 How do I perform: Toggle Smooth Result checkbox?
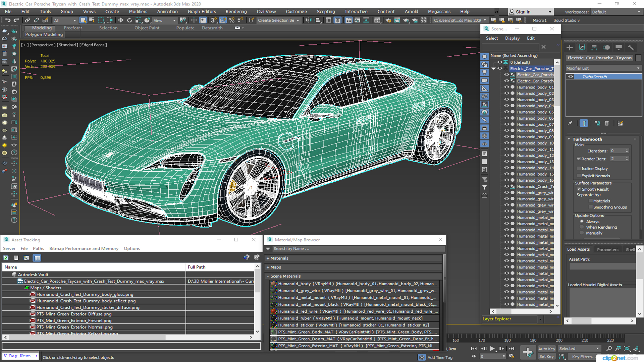(579, 189)
